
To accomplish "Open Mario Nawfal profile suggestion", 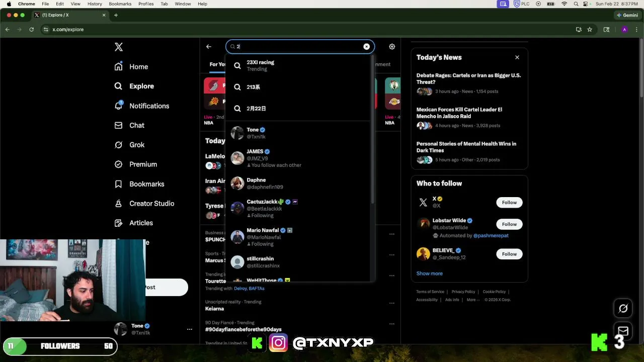I will (298, 237).
